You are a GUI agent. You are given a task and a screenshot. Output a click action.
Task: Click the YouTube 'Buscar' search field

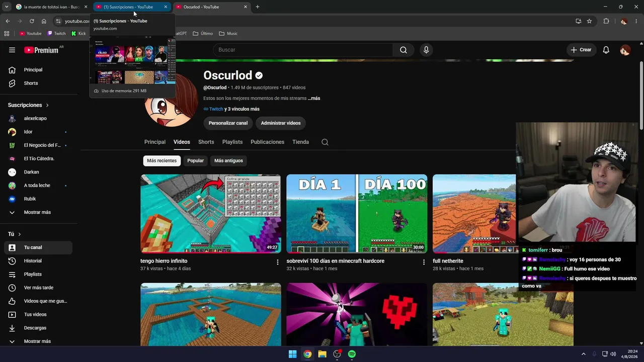[x=303, y=50]
